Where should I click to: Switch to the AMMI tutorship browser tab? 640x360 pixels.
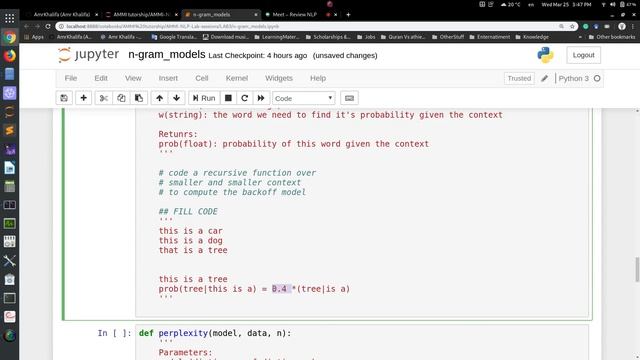141,14
